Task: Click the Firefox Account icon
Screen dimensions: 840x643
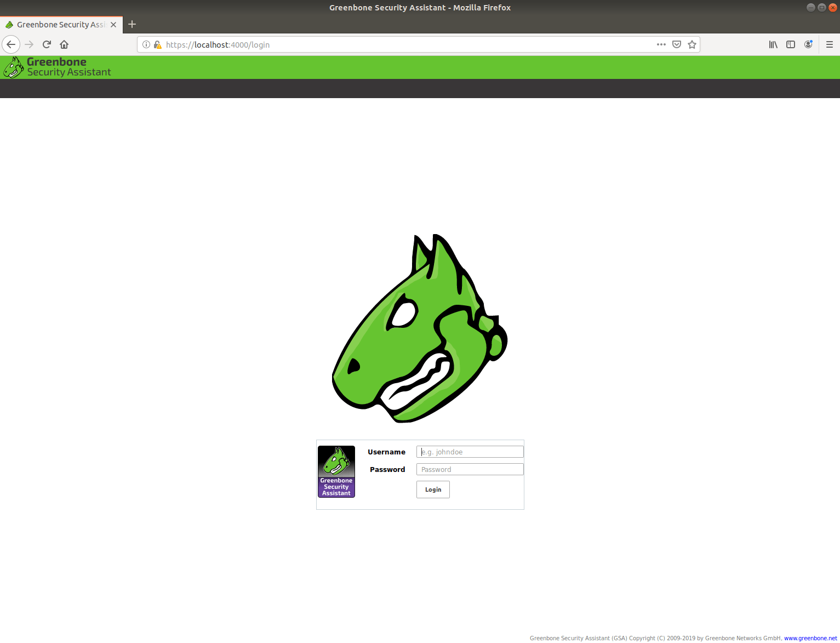Action: pyautogui.click(x=808, y=44)
